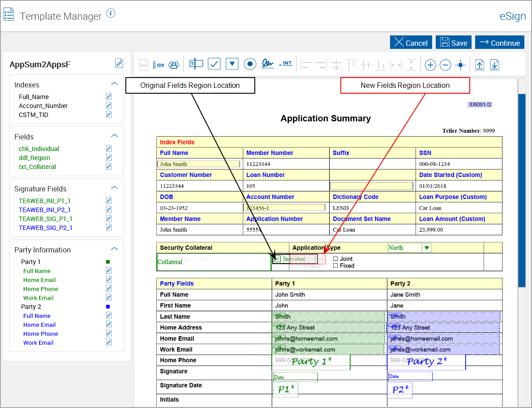Edit the chk_Individual field
Image resolution: width=532 pixels, height=408 pixels.
pyautogui.click(x=108, y=148)
